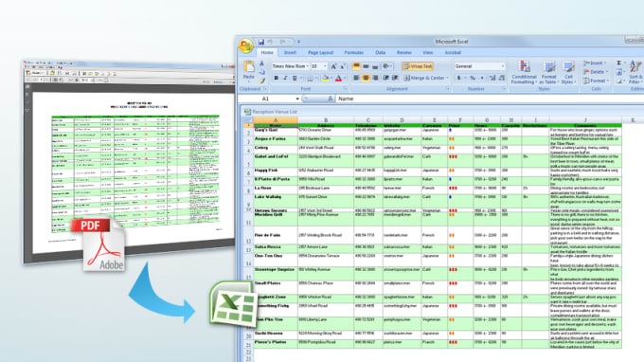Open Cell Styles gallery

pyautogui.click(x=568, y=72)
